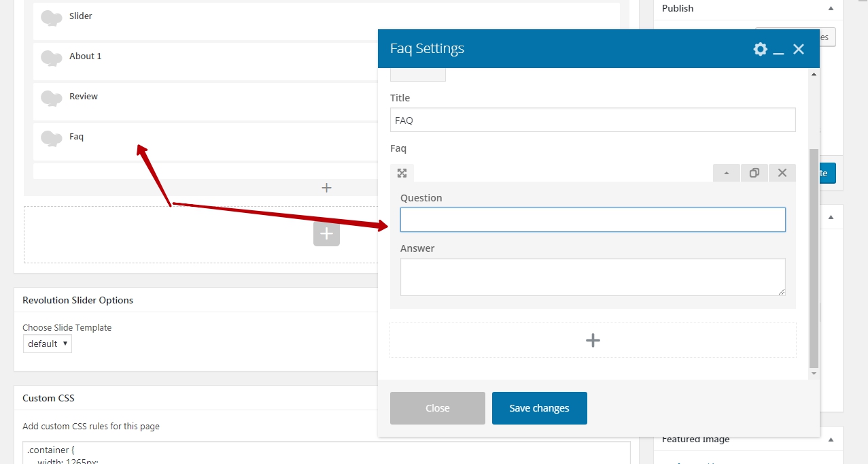This screenshot has width=868, height=464.
Task: Click the gray plus button to add section
Action: click(x=326, y=233)
